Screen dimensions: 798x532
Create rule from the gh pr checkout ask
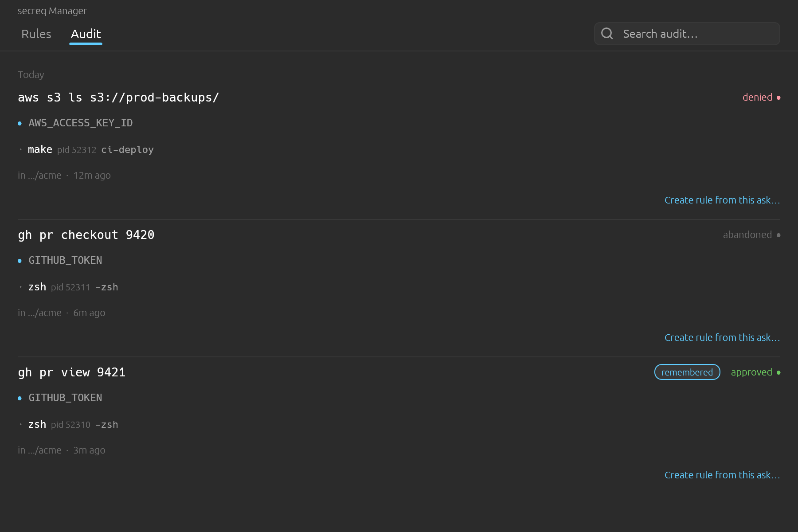(x=722, y=338)
